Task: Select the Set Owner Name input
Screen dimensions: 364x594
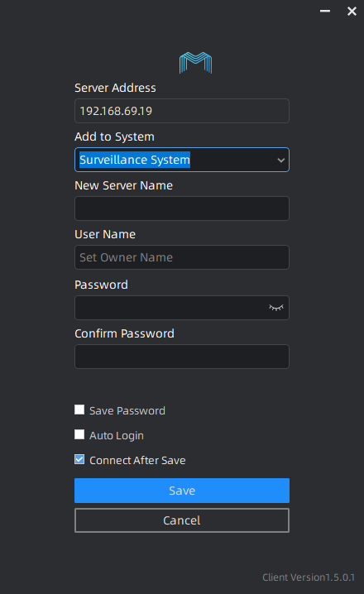Action: (x=182, y=257)
